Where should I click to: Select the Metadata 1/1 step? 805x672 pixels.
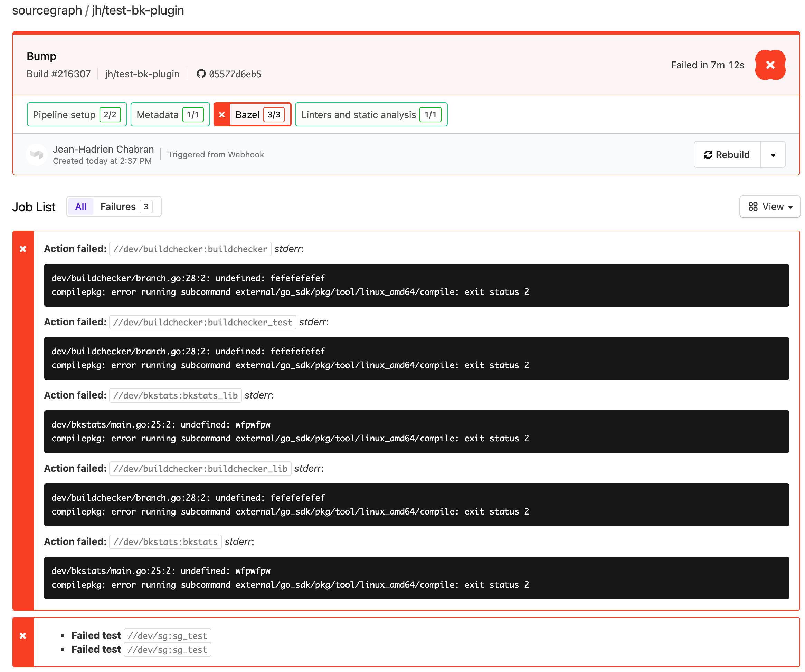(170, 115)
